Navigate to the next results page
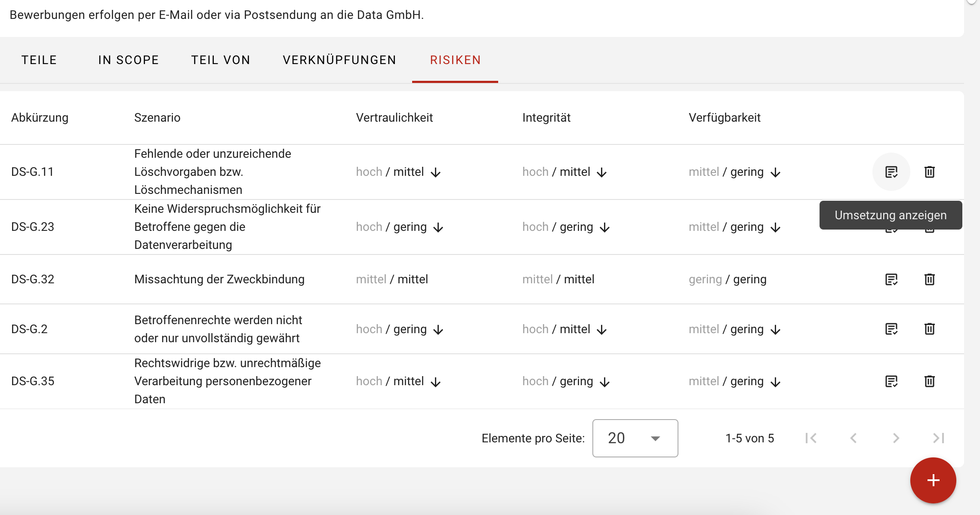Screen dimensions: 980x515 [x=895, y=438]
